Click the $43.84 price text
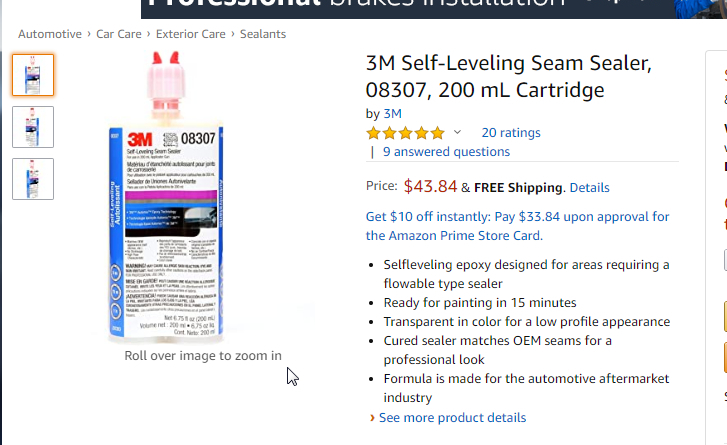Screen dimensions: 727x445 click(x=430, y=186)
